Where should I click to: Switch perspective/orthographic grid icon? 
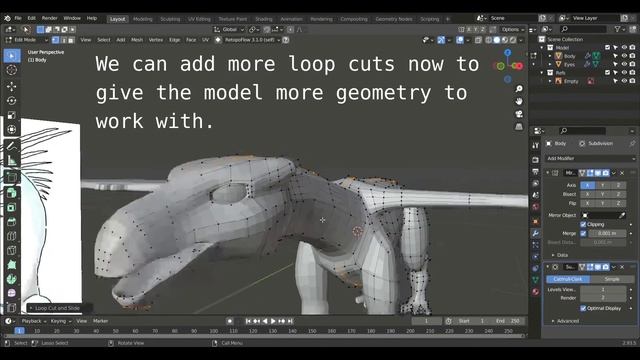point(519,127)
